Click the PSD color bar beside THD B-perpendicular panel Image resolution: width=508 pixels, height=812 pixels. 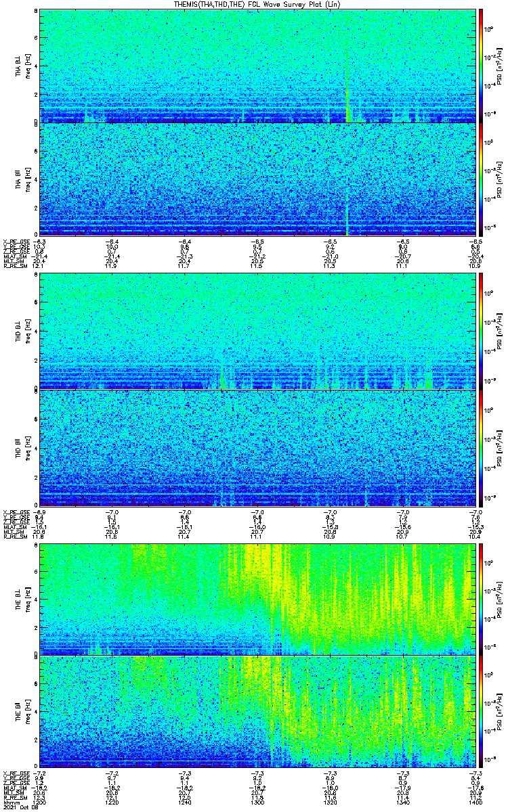pyautogui.click(x=482, y=332)
